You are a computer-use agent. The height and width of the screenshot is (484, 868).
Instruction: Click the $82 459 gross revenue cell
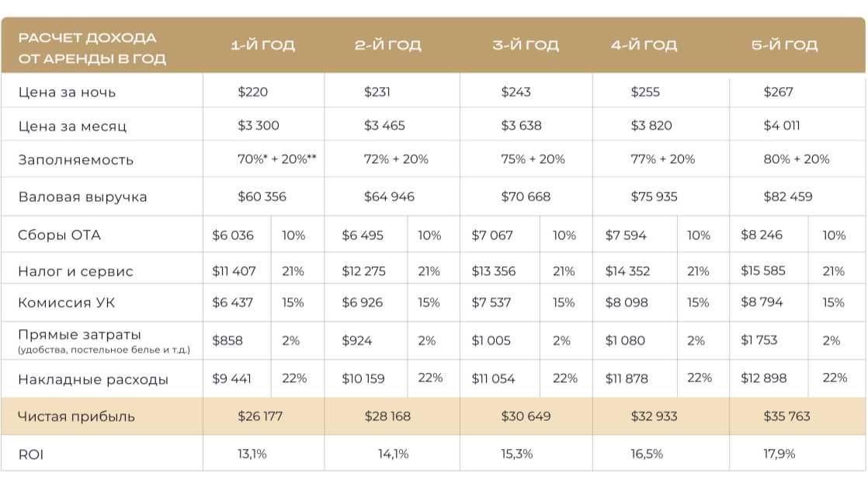tap(788, 197)
